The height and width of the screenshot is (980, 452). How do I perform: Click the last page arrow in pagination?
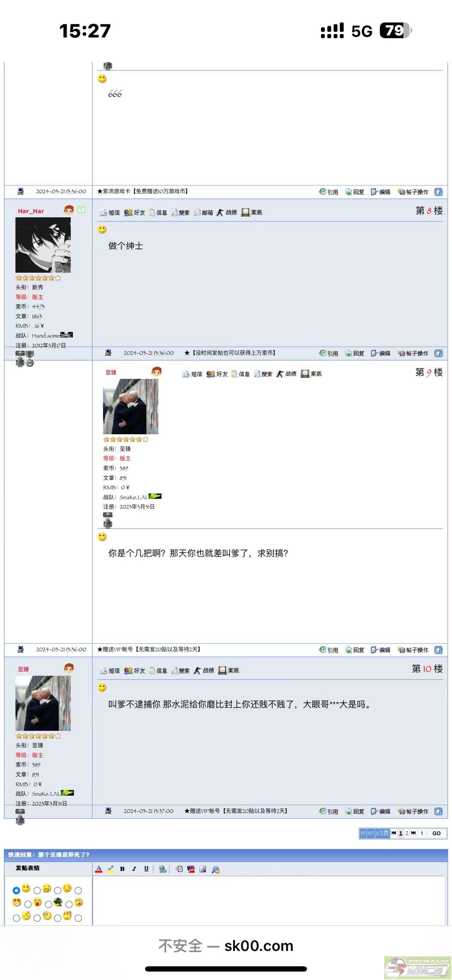click(x=414, y=833)
